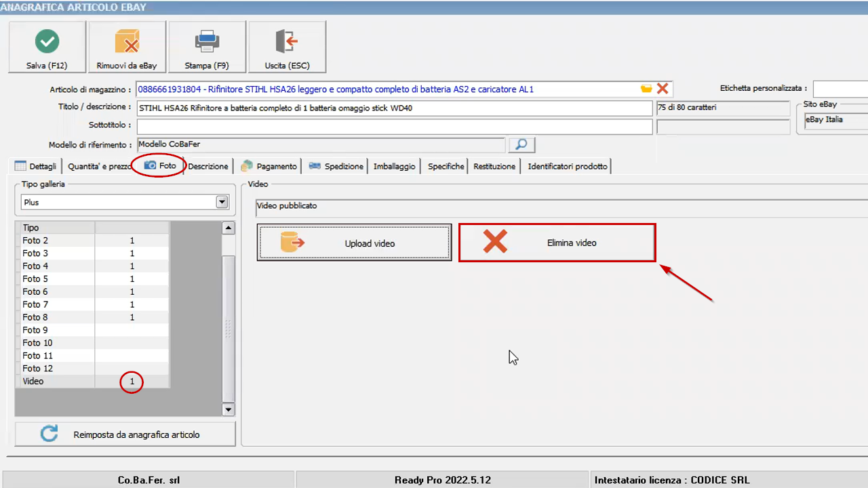Open the Specifiche tab
The height and width of the screenshot is (488, 868).
click(446, 166)
